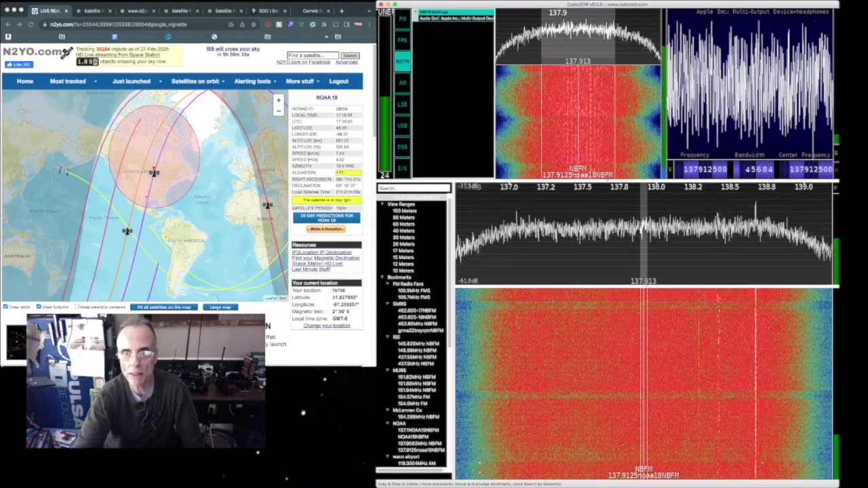Click the Search satellite button
The height and width of the screenshot is (488, 868).
pyautogui.click(x=349, y=56)
